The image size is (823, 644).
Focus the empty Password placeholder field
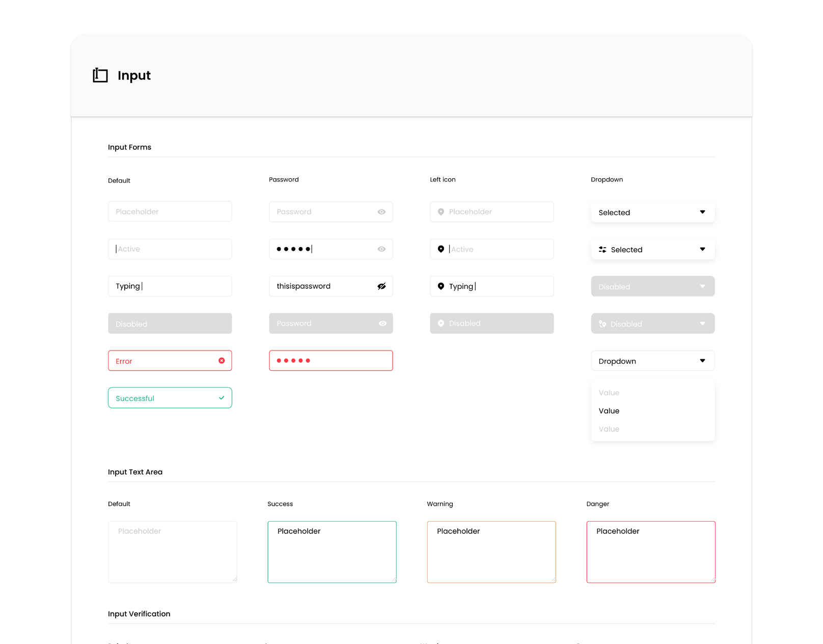click(331, 212)
